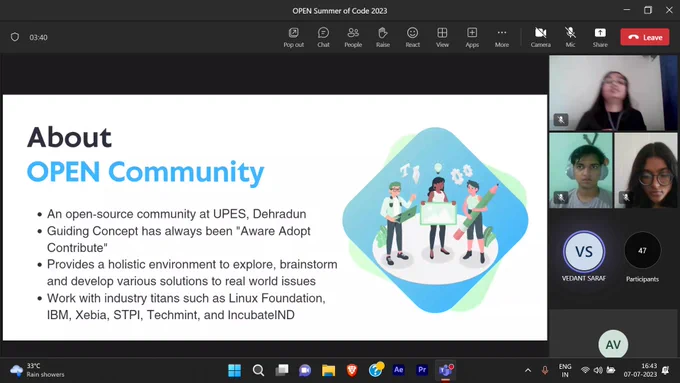Switch the ENG IN input language
680x383 pixels.
tap(565, 370)
